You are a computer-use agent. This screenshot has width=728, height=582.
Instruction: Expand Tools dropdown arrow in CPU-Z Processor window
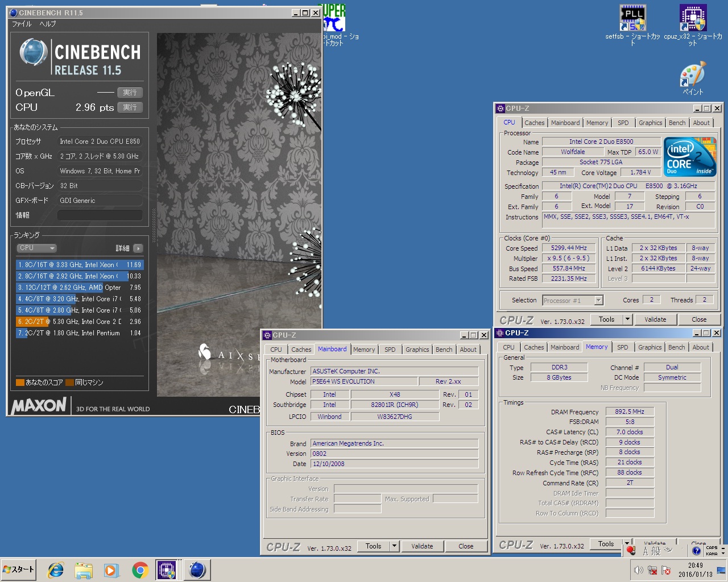(627, 319)
